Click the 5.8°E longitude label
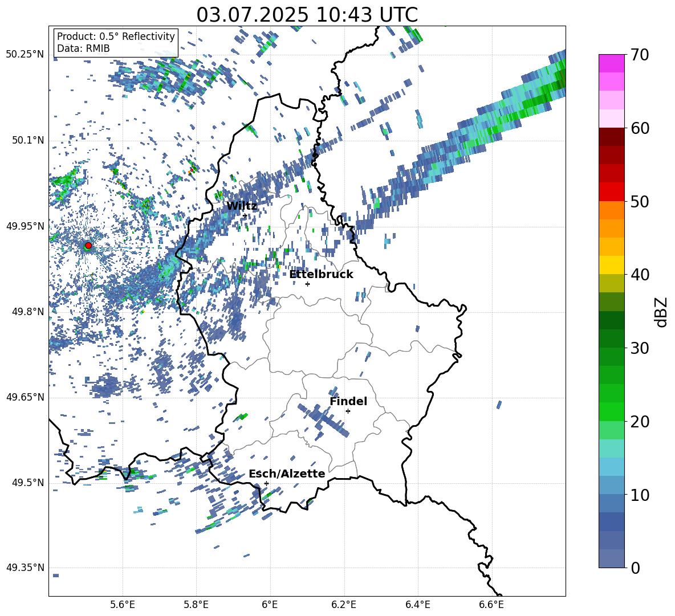675x616 pixels. tap(196, 605)
